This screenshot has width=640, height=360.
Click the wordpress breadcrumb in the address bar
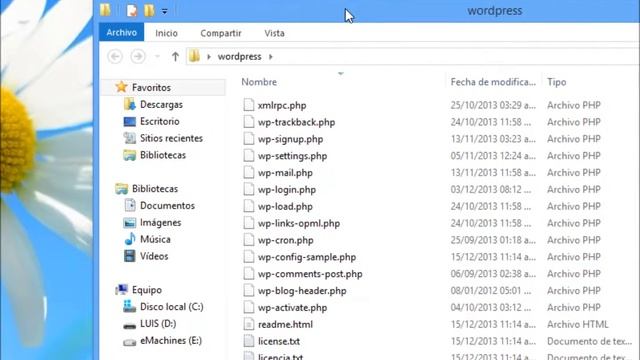click(x=240, y=56)
